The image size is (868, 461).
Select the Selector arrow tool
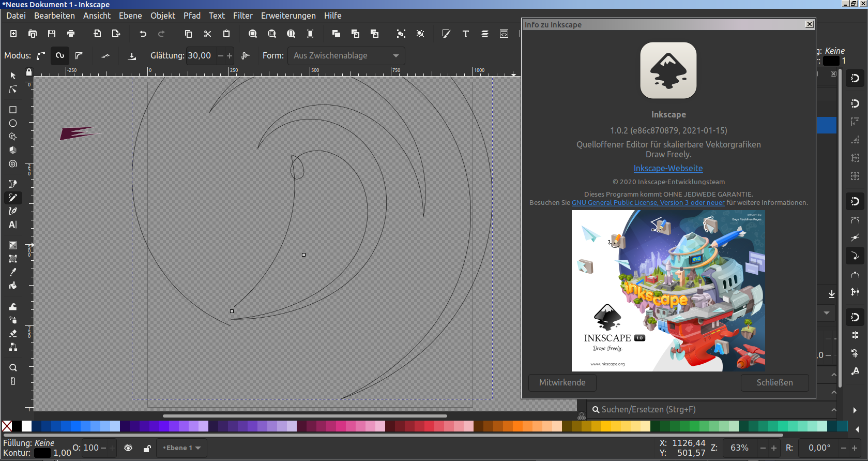point(13,76)
